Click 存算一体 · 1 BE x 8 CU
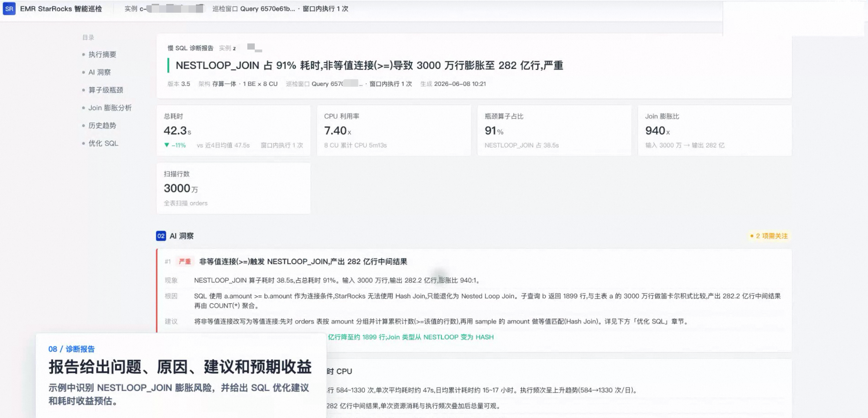Screen dimensions: 868x418 pos(245,84)
